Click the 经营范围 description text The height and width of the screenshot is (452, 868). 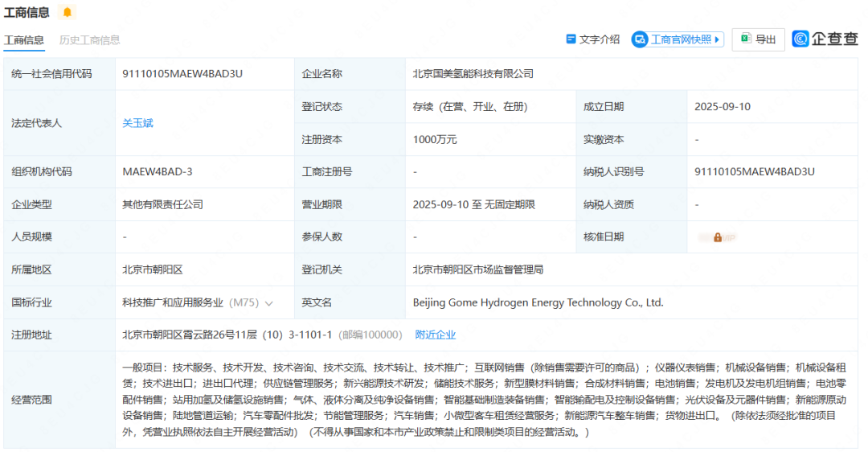(x=485, y=400)
